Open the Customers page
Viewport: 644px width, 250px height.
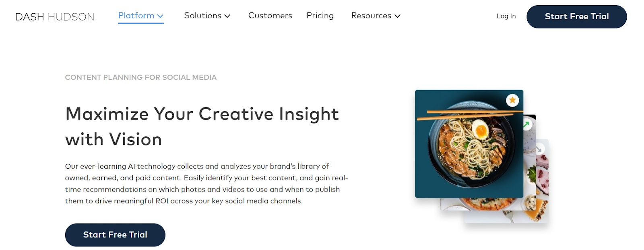270,16
